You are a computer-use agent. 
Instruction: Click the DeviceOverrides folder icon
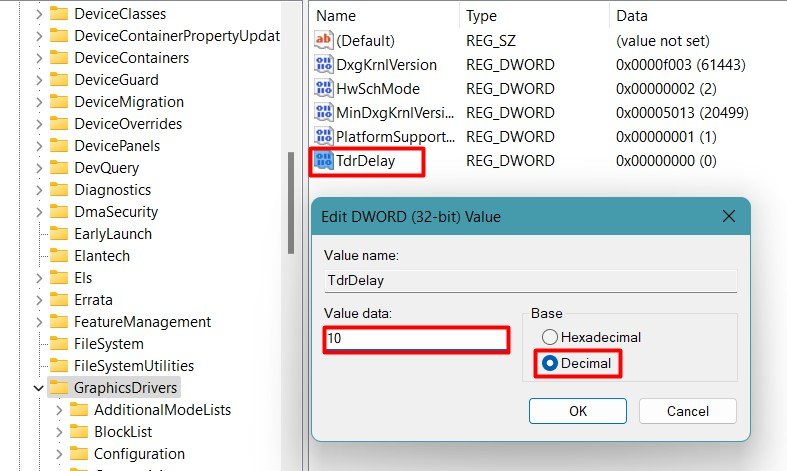coord(59,124)
